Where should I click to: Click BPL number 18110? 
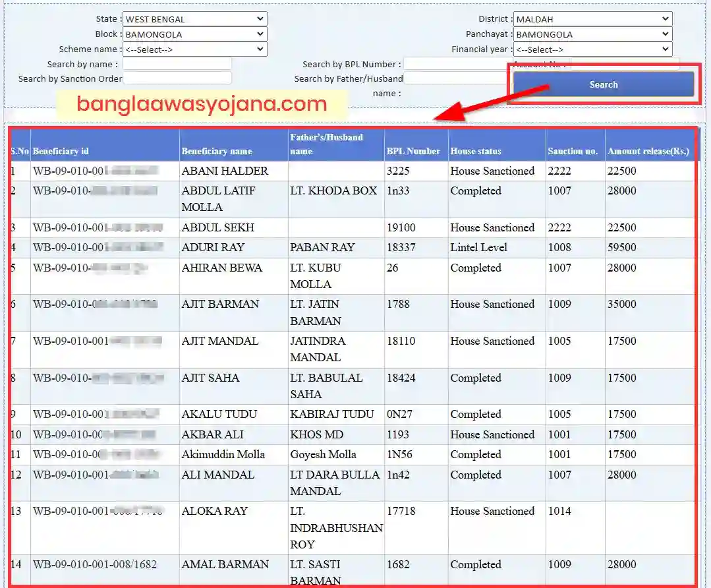pyautogui.click(x=401, y=341)
